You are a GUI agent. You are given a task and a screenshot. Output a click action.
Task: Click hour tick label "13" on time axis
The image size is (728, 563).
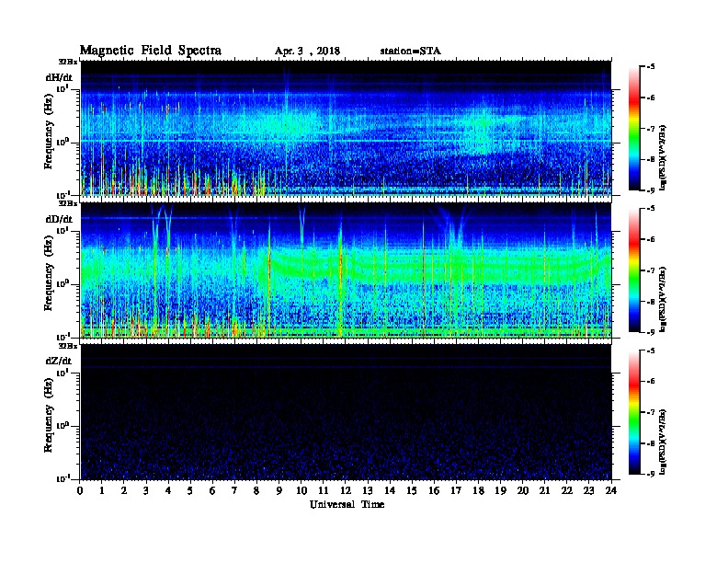(368, 491)
